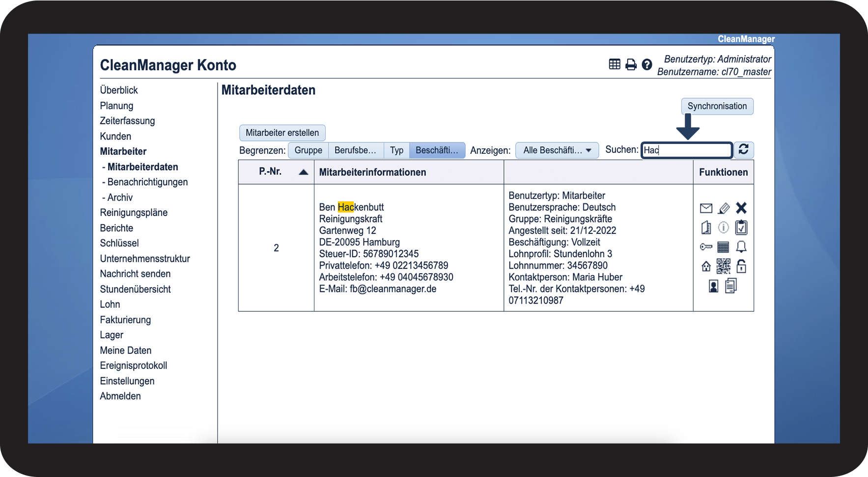Open the Benachrichtigungen submenu item
The height and width of the screenshot is (477, 868).
click(x=148, y=182)
